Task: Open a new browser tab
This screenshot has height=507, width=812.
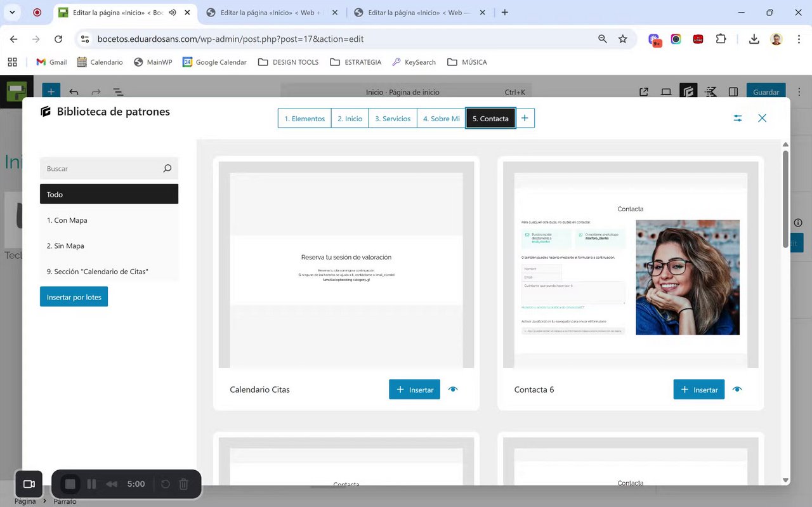Action: 505,12
